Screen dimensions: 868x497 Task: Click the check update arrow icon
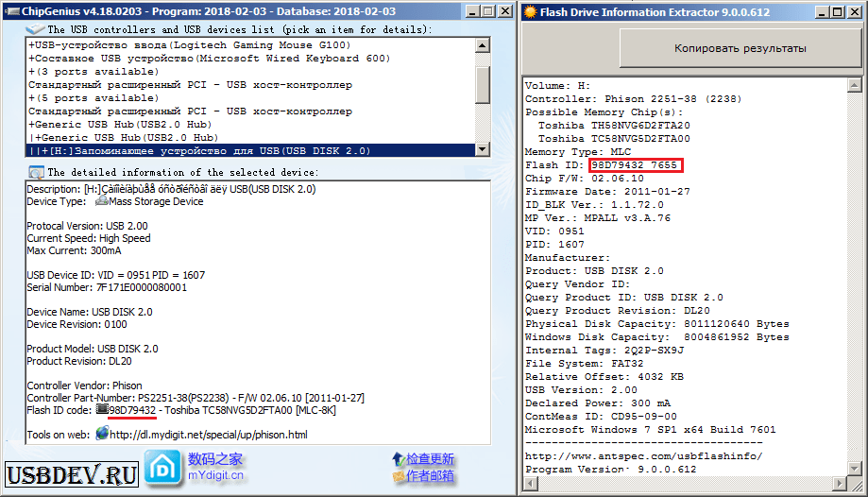pos(399,459)
